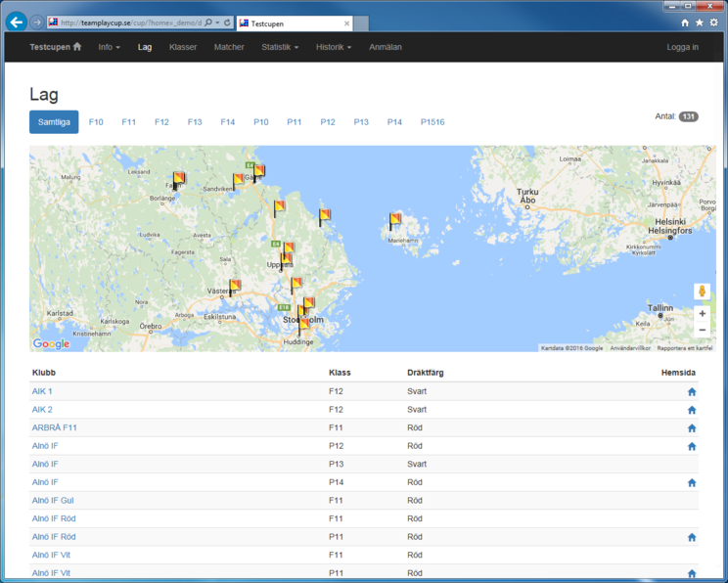Open browser settings gear icon
Viewport: 728px width, 583px height.
[713, 22]
